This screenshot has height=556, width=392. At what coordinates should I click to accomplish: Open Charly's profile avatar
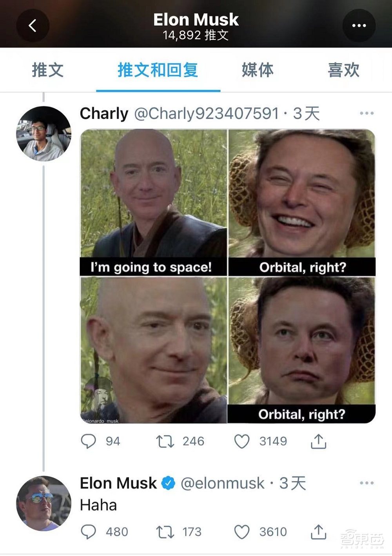[44, 133]
